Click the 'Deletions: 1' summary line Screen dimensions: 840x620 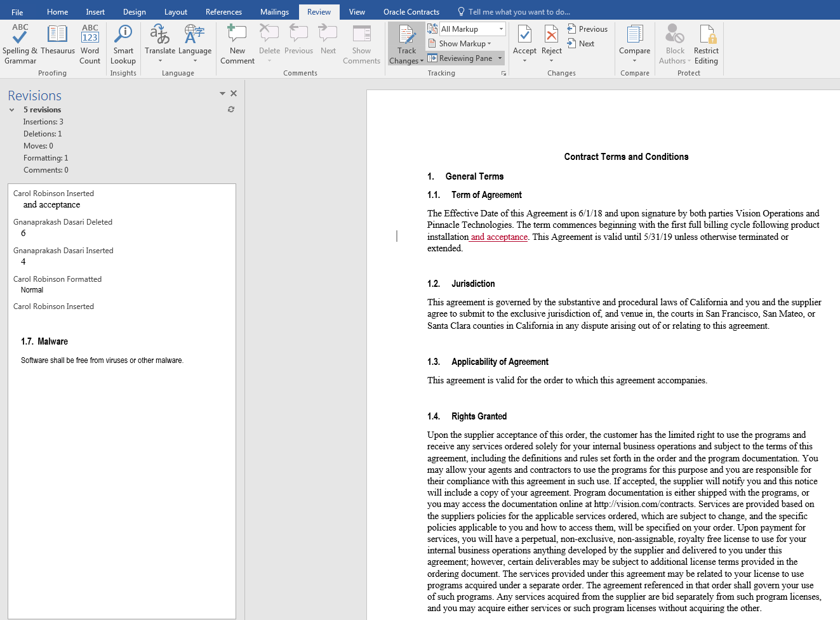(x=43, y=134)
